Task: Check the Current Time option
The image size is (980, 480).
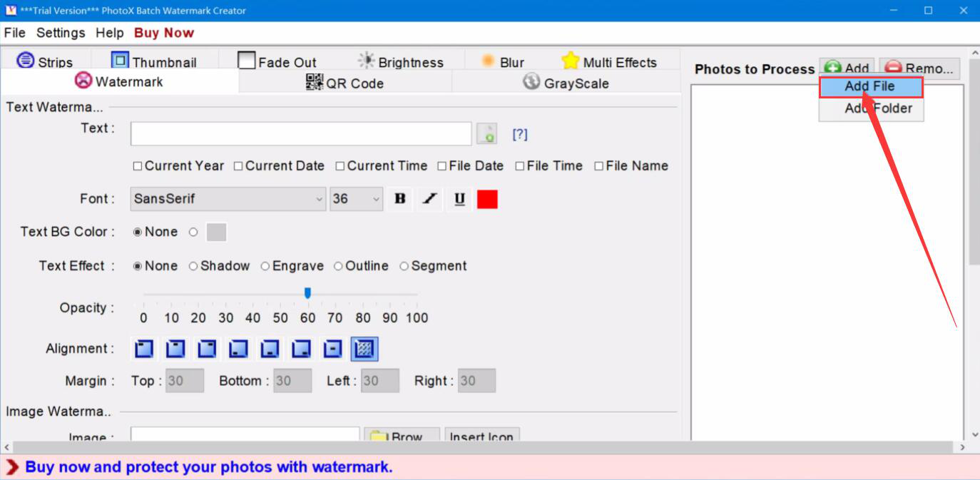Action: (340, 166)
